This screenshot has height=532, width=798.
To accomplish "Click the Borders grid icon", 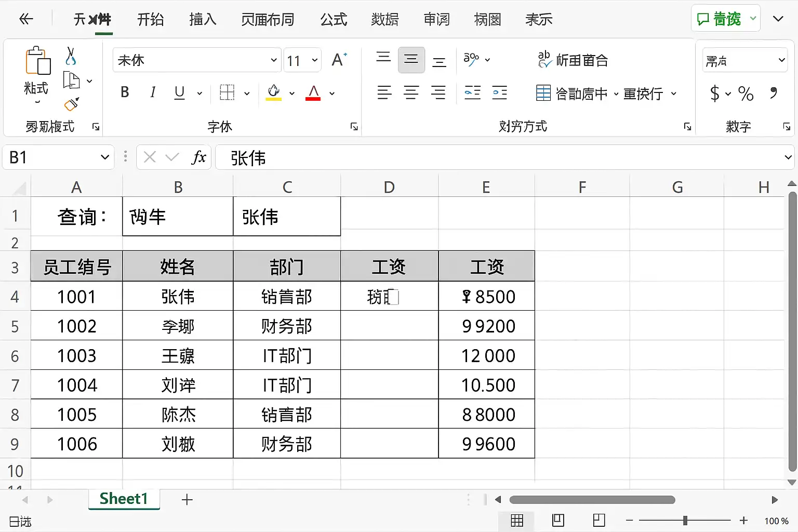I will point(227,93).
